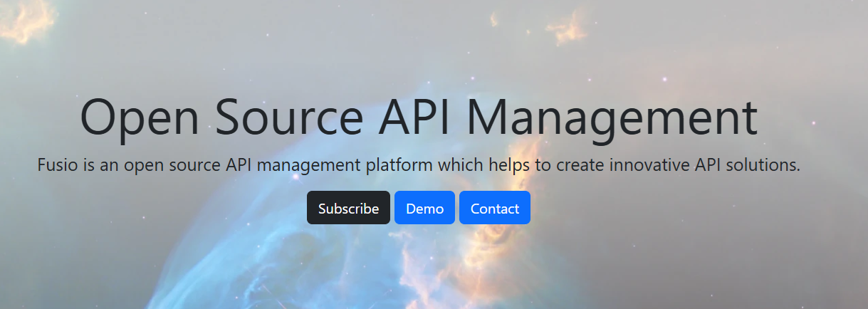Click the 'Open Source API Management' heading
Image resolution: width=868 pixels, height=309 pixels.
[x=419, y=118]
